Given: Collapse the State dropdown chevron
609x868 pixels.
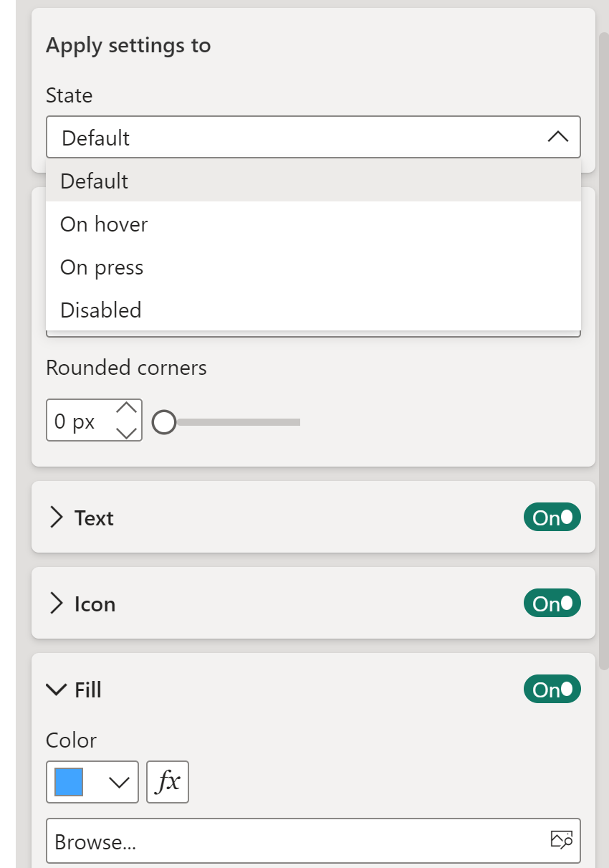Looking at the screenshot, I should click(557, 137).
